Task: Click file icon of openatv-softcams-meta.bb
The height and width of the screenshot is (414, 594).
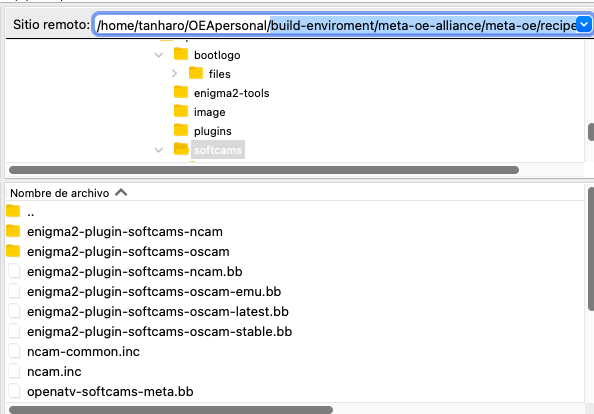Action: click(x=14, y=391)
